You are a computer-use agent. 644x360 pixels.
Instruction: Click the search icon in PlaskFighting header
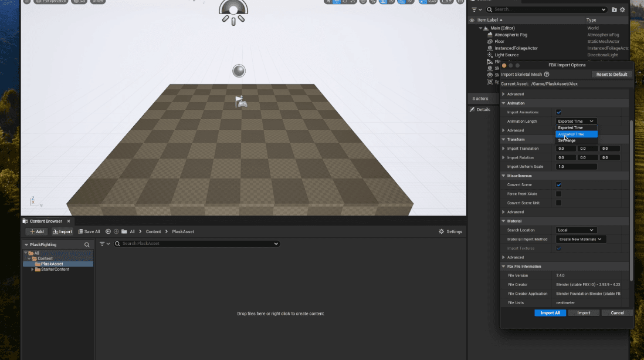pos(87,245)
